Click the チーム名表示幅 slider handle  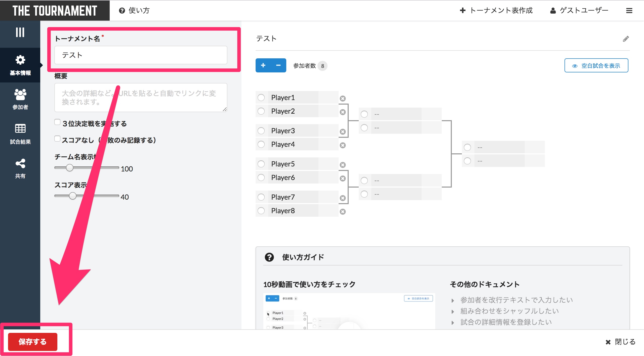click(70, 168)
